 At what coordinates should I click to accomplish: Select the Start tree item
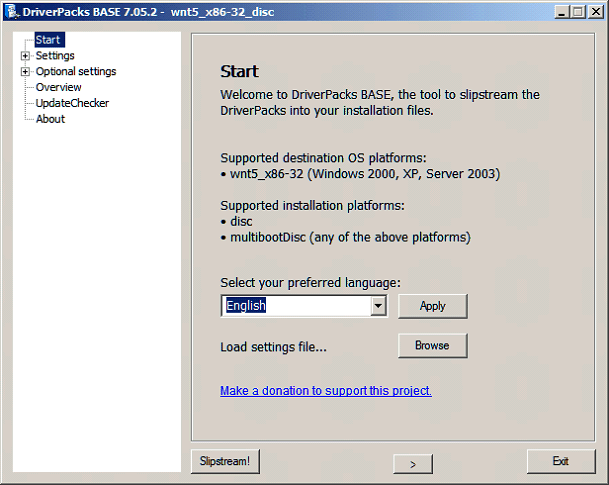[x=48, y=40]
